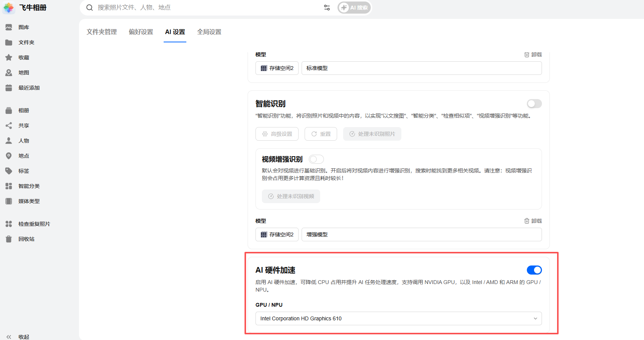Disable the AI 硬件加速 toggle
Image resolution: width=644 pixels, height=340 pixels.
click(x=534, y=270)
